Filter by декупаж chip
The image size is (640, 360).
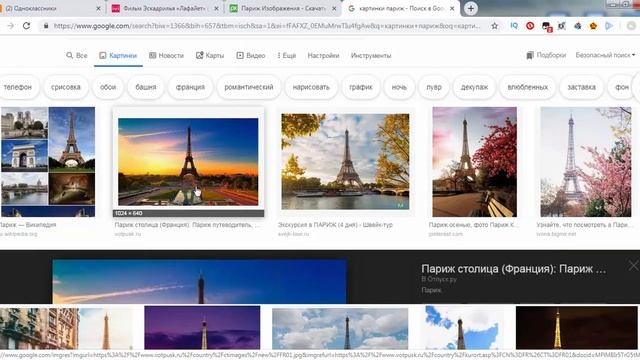474,87
